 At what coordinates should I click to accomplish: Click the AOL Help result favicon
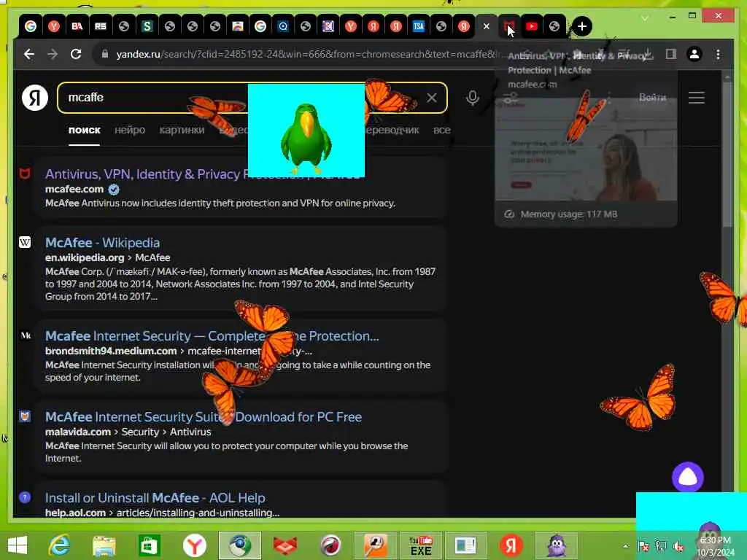[x=25, y=497]
